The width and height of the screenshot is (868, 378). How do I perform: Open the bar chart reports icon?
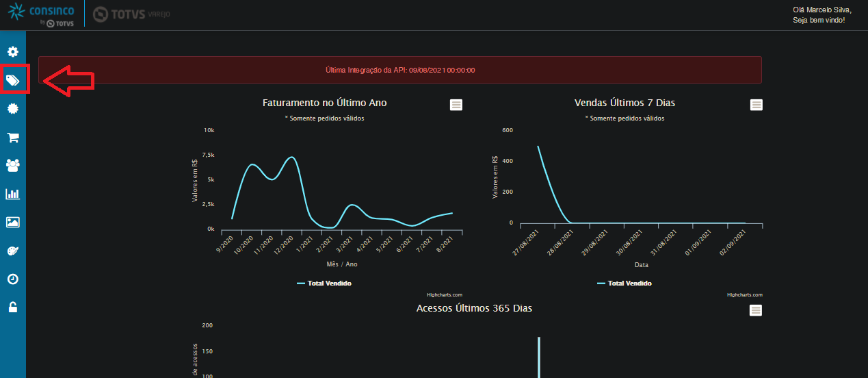point(12,194)
